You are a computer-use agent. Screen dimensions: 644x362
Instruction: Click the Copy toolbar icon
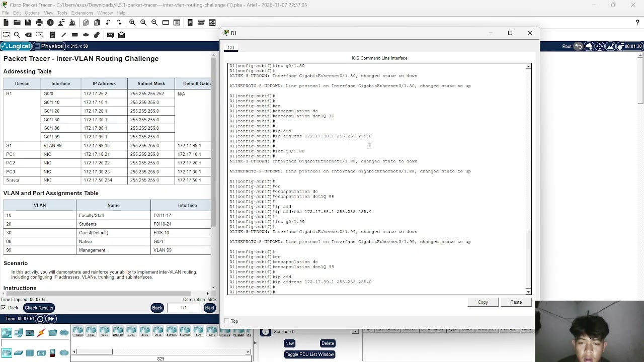86,23
